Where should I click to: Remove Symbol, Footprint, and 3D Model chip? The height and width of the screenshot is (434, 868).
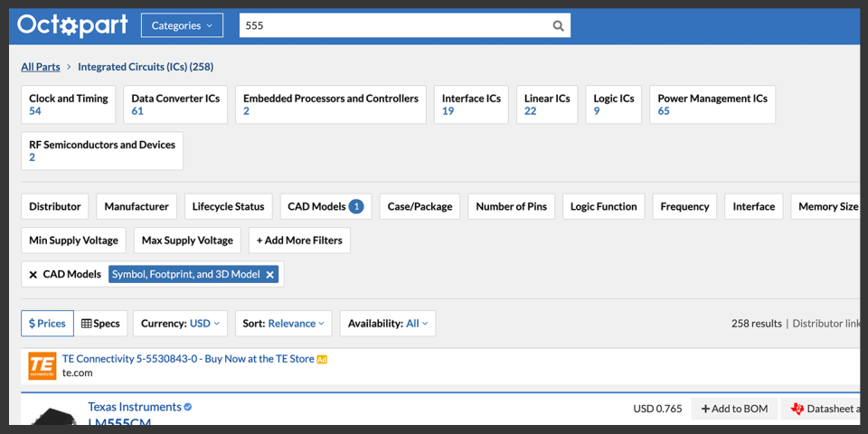[269, 274]
